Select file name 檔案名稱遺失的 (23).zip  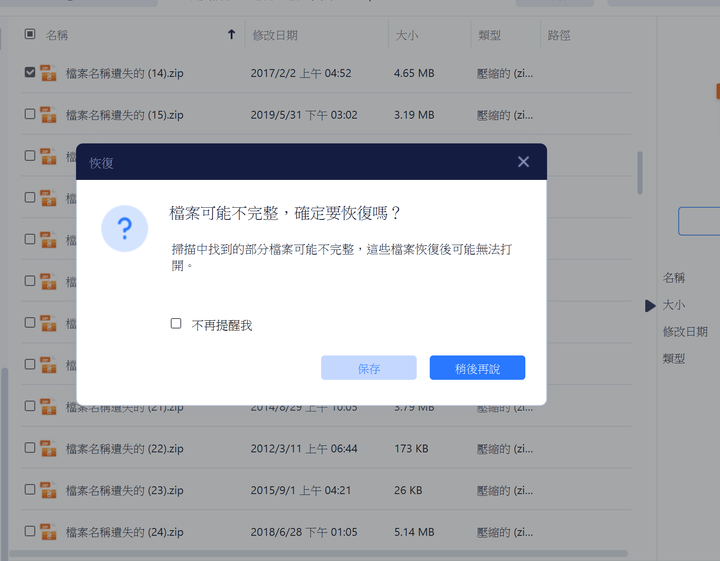click(x=124, y=490)
